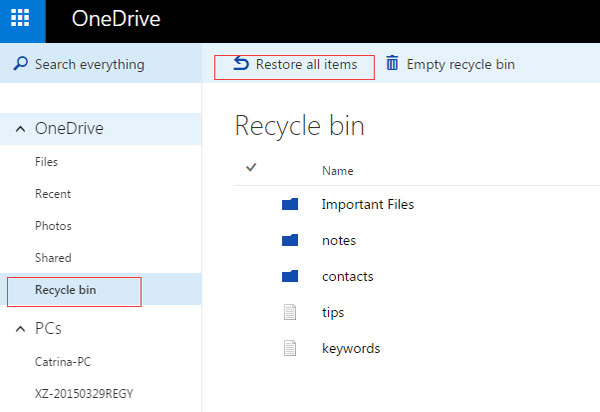This screenshot has height=412, width=600.
Task: Open Files in the sidebar
Action: point(46,162)
